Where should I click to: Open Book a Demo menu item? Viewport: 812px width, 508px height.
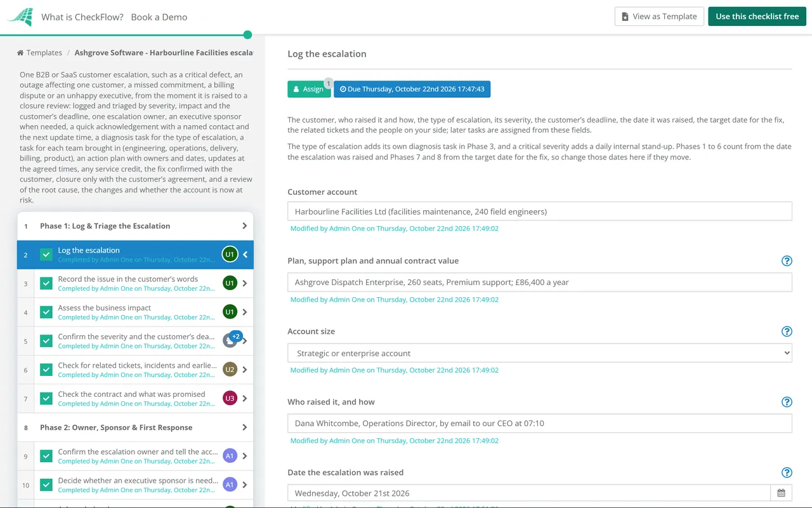click(159, 17)
